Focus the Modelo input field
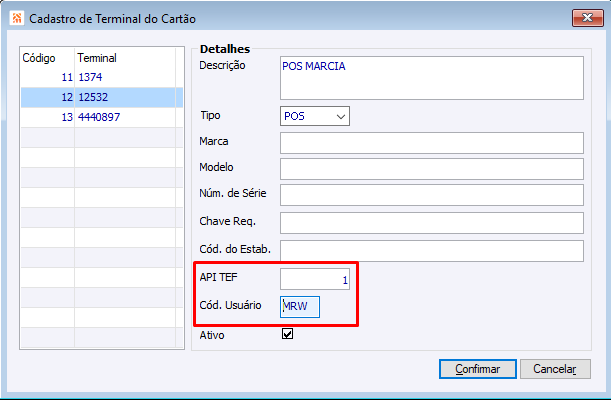The image size is (611, 400). point(431,168)
